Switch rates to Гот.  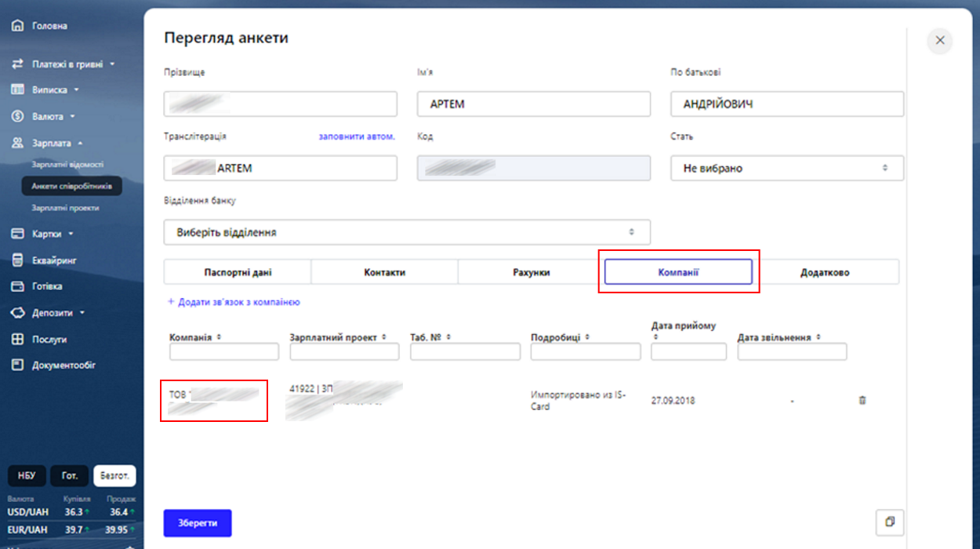point(70,475)
